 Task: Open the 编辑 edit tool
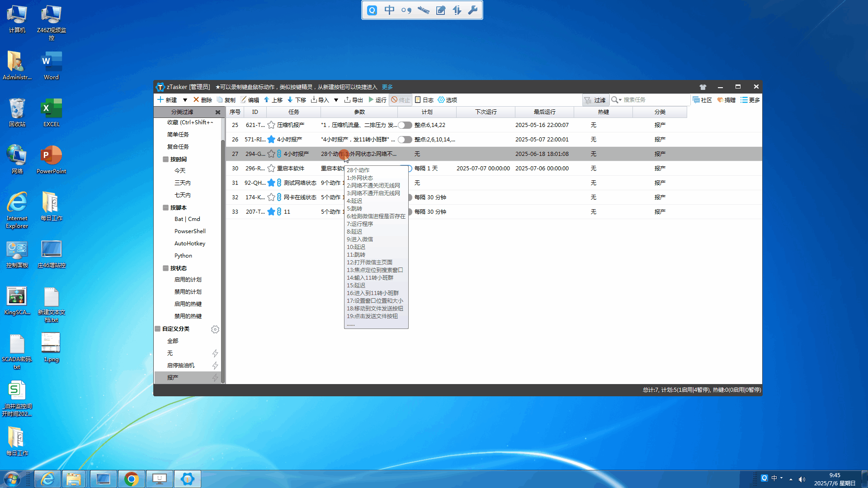point(250,100)
